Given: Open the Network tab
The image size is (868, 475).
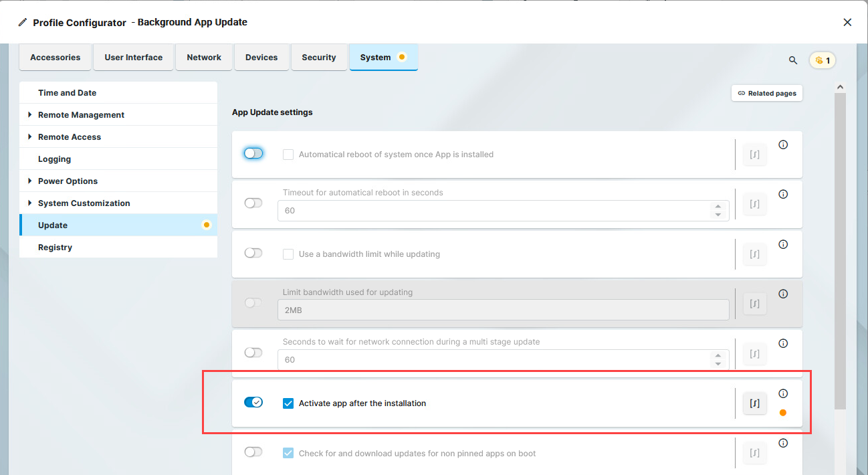Looking at the screenshot, I should (204, 58).
